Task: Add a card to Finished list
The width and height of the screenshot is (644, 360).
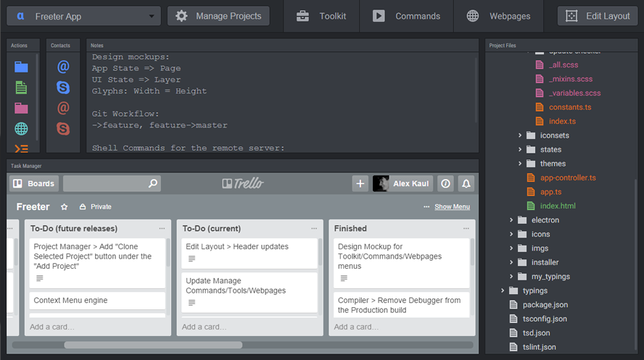Action: (x=356, y=327)
